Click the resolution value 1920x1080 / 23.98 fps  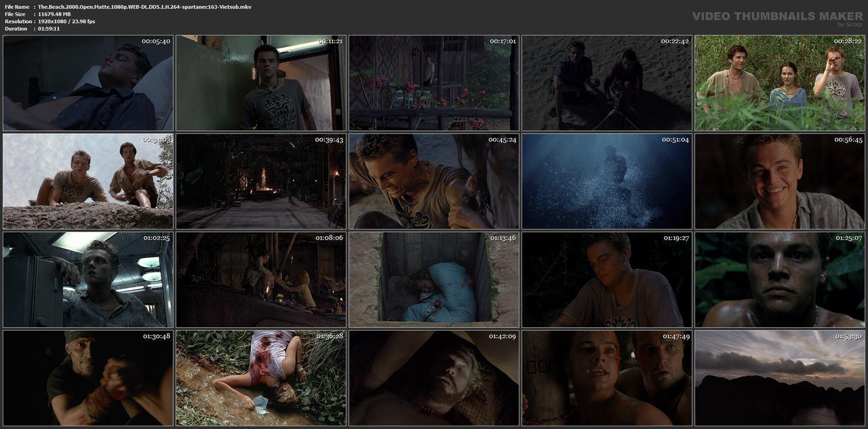[66, 21]
